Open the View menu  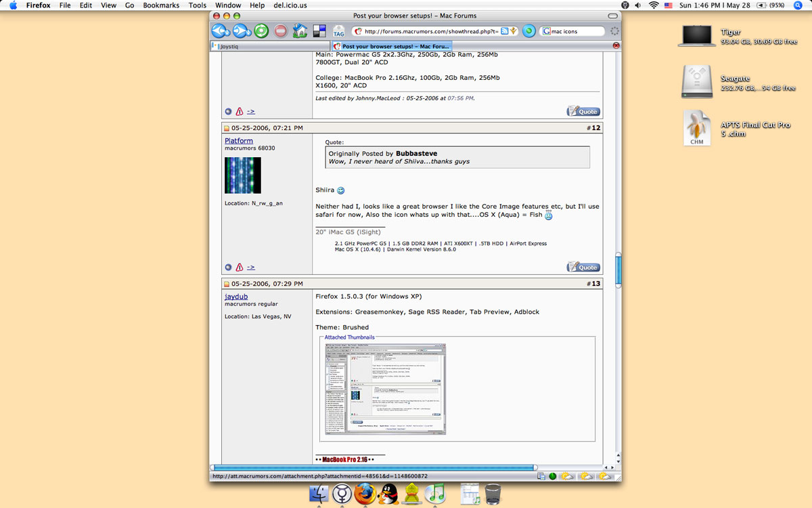[x=108, y=5]
